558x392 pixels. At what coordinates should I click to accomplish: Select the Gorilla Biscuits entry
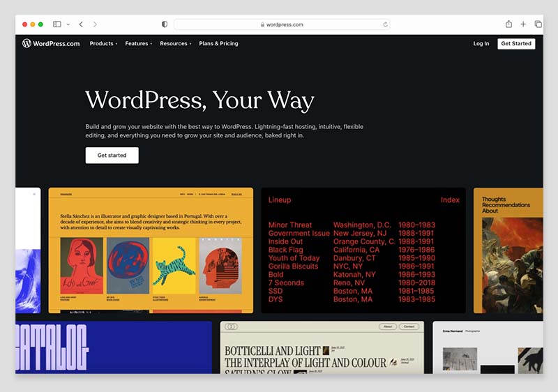pyautogui.click(x=293, y=266)
